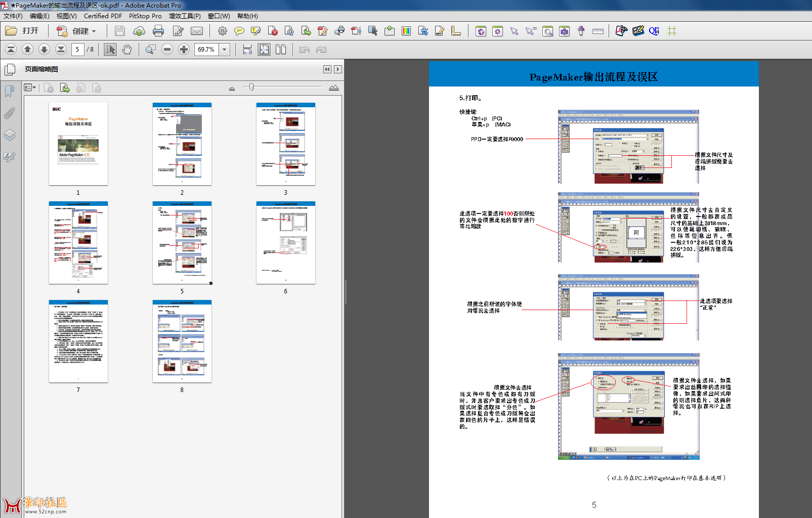Add a sticky note comment

(239, 31)
